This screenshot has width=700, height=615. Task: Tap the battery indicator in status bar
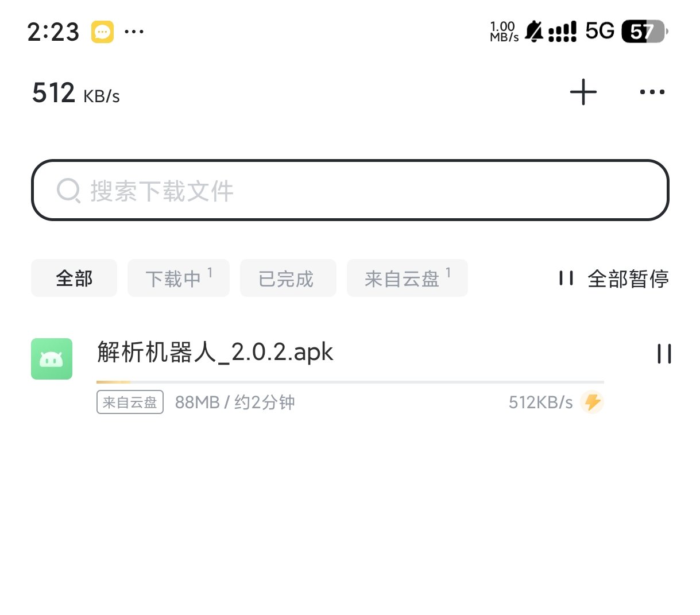coord(645,32)
